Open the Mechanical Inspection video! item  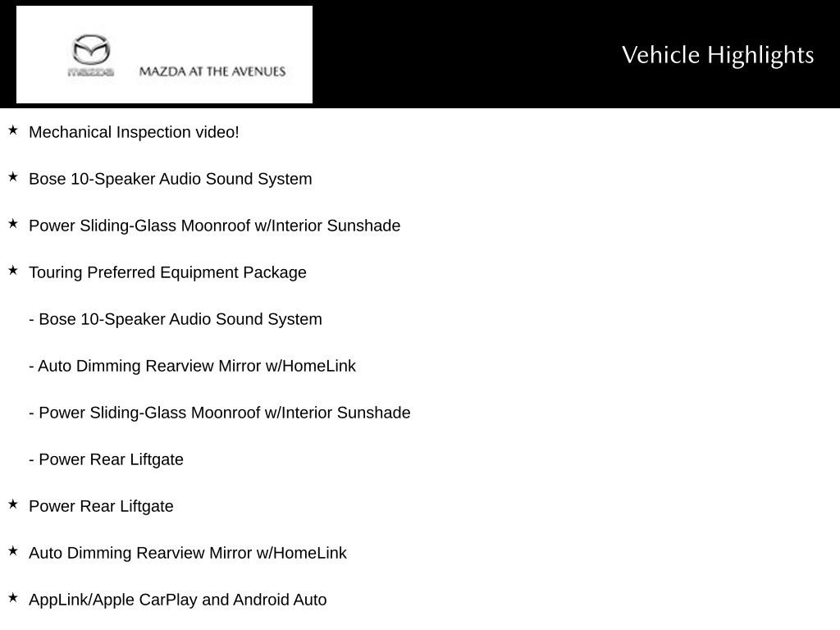(x=134, y=132)
